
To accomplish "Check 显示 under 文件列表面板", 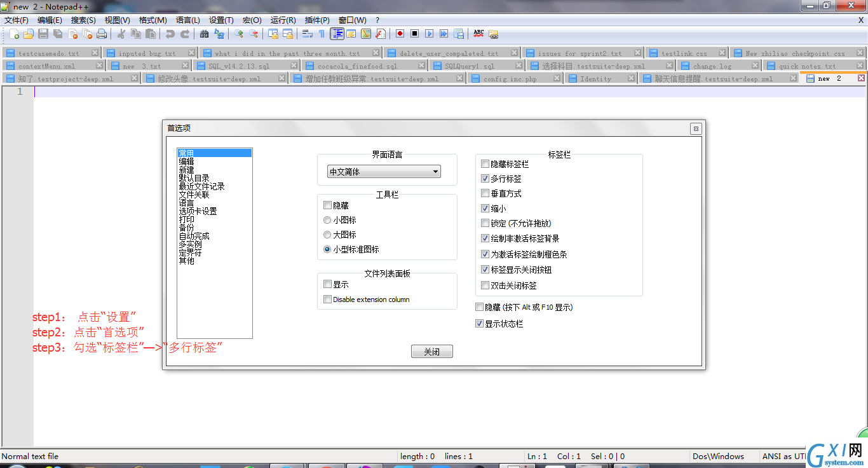I will click(x=327, y=284).
